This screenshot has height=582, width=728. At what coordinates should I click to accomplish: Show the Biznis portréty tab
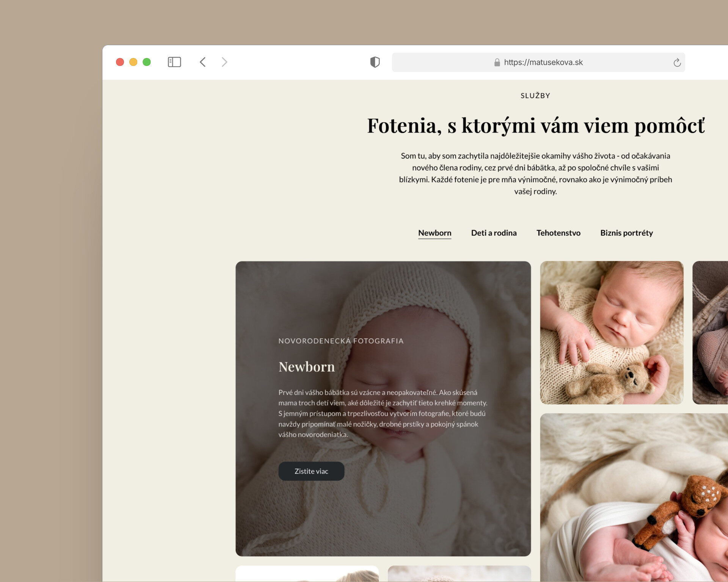coord(626,233)
